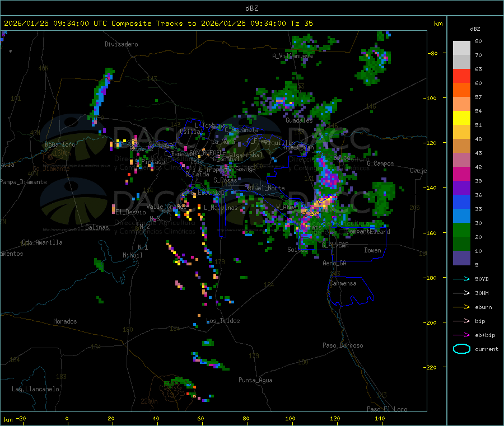The height and width of the screenshot is (426, 504).
Task: Click the Morados map label
Action: [x=66, y=321]
